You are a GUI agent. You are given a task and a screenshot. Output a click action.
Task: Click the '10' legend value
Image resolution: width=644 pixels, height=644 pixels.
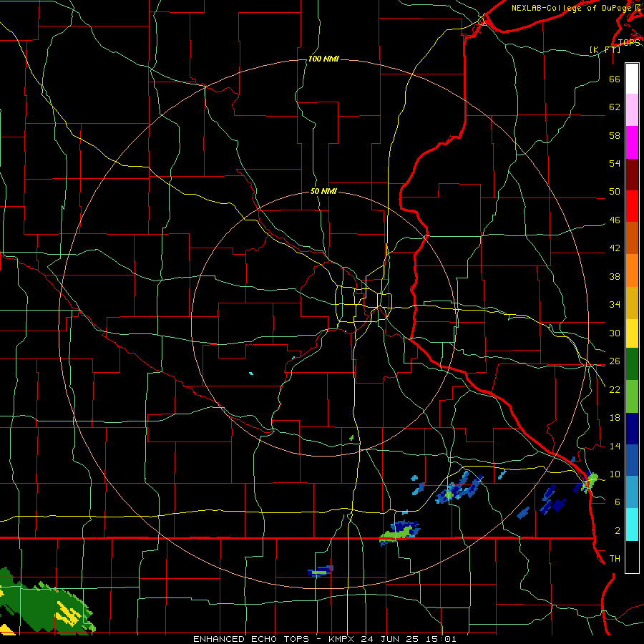pyautogui.click(x=615, y=474)
